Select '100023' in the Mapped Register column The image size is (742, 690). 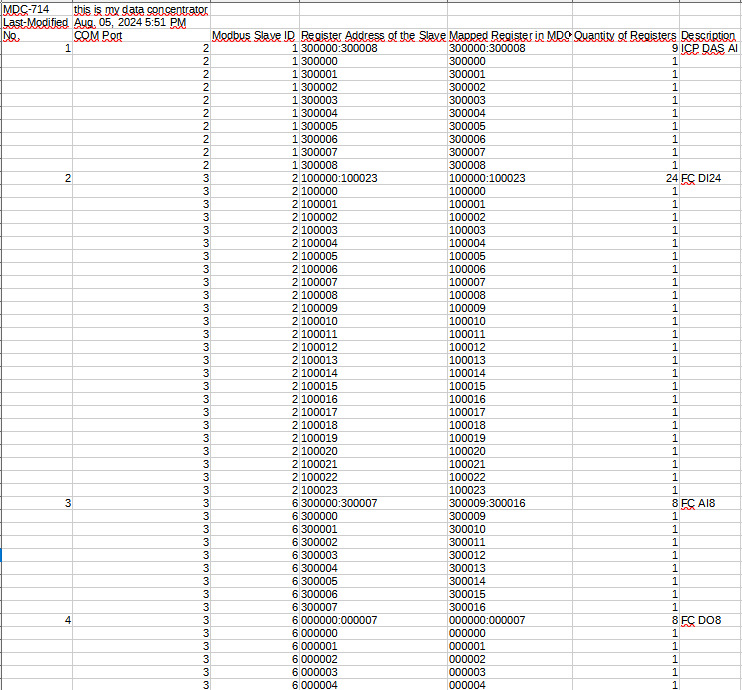tap(510, 490)
